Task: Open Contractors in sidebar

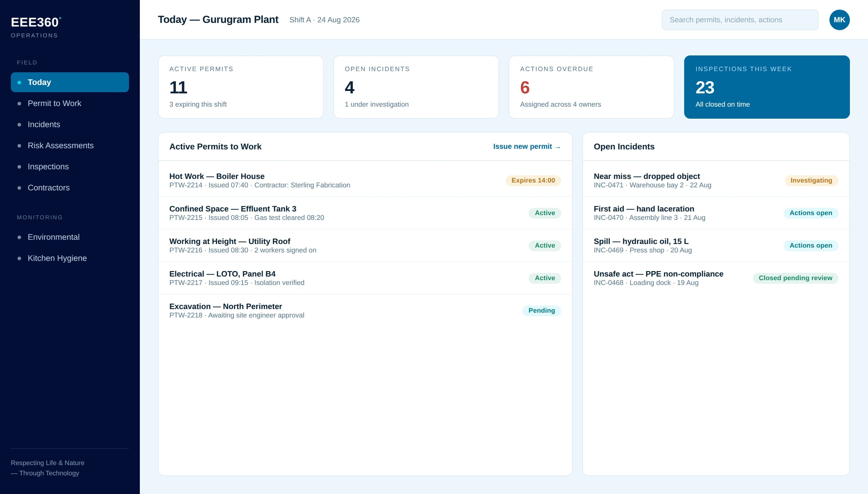Action: pyautogui.click(x=70, y=188)
